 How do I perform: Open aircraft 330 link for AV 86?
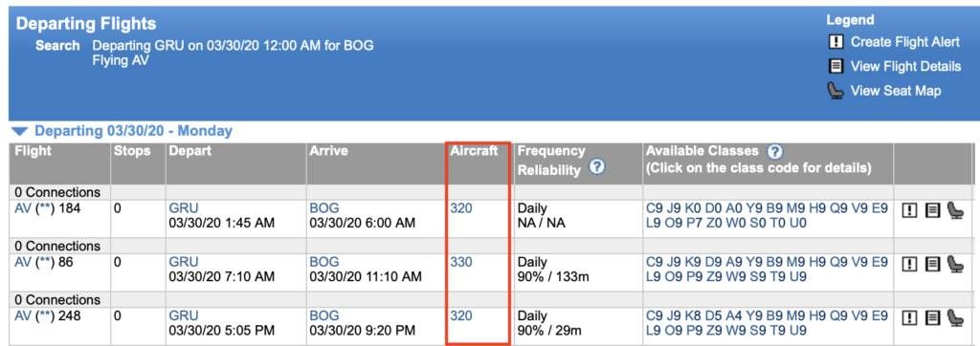point(461,262)
